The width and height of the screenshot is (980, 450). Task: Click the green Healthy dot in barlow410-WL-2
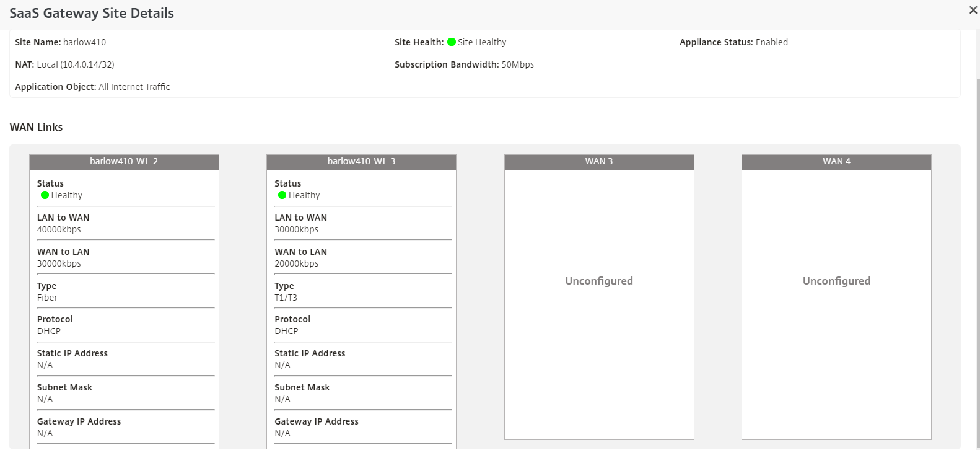click(x=45, y=195)
